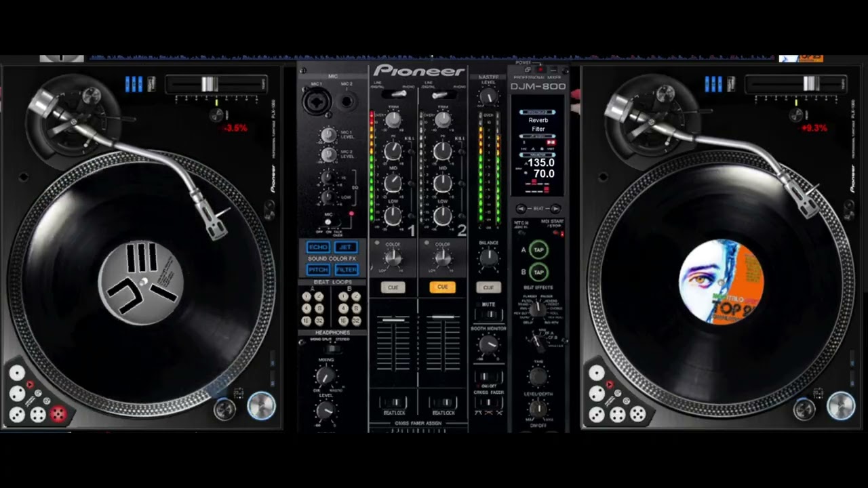Toggle the MUTE switch
The height and width of the screenshot is (488, 868).
488,315
